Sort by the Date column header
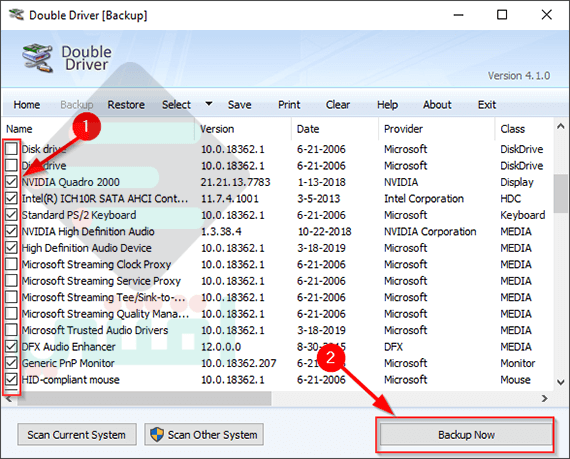The width and height of the screenshot is (570, 459). coord(335,129)
